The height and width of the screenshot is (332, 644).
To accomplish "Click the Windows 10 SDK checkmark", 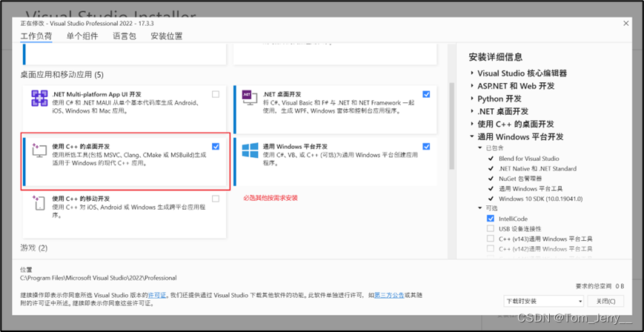I will 491,199.
